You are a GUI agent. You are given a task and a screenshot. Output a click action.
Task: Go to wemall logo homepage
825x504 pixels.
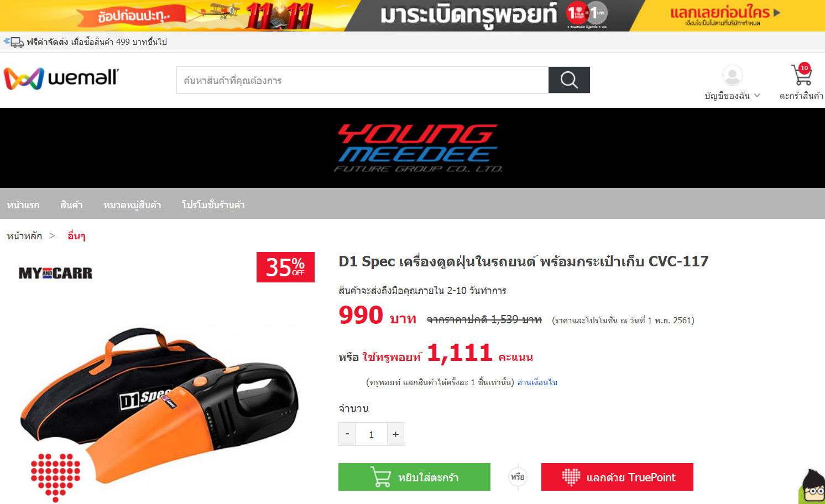tap(61, 78)
